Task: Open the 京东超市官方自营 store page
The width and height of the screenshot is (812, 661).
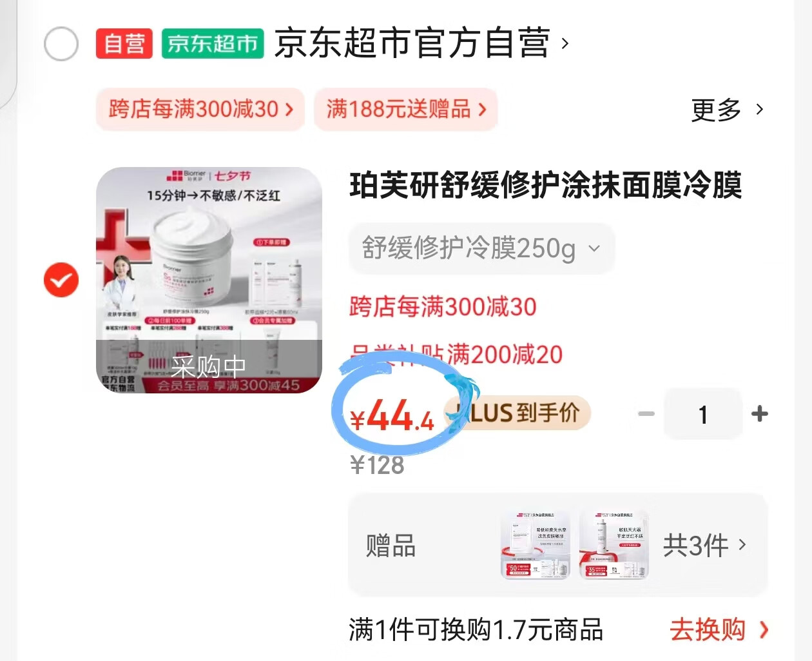Action: (x=421, y=43)
